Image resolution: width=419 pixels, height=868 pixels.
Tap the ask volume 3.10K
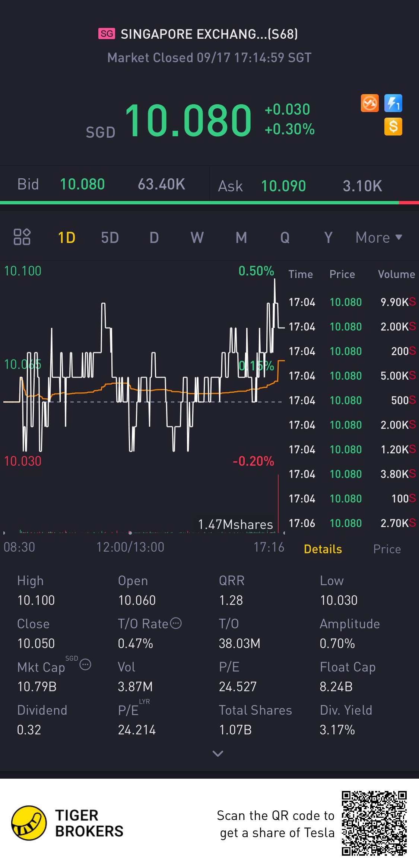click(x=362, y=186)
